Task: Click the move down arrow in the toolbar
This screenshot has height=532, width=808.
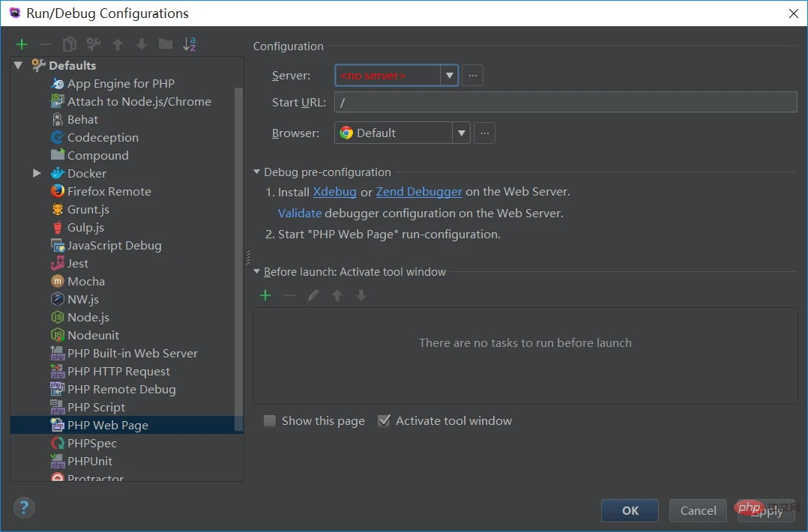Action: click(141, 44)
